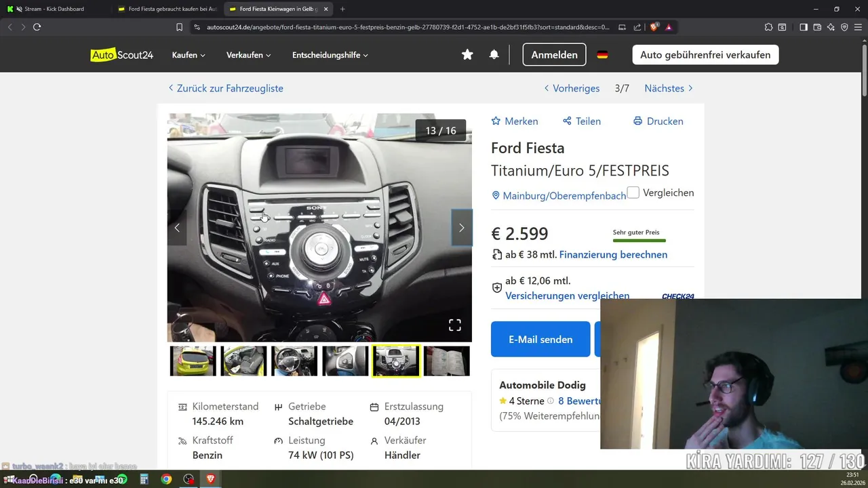Image resolution: width=868 pixels, height=488 pixels.
Task: Go to Zurück zur Fahrzeugliste
Action: [x=226, y=88]
